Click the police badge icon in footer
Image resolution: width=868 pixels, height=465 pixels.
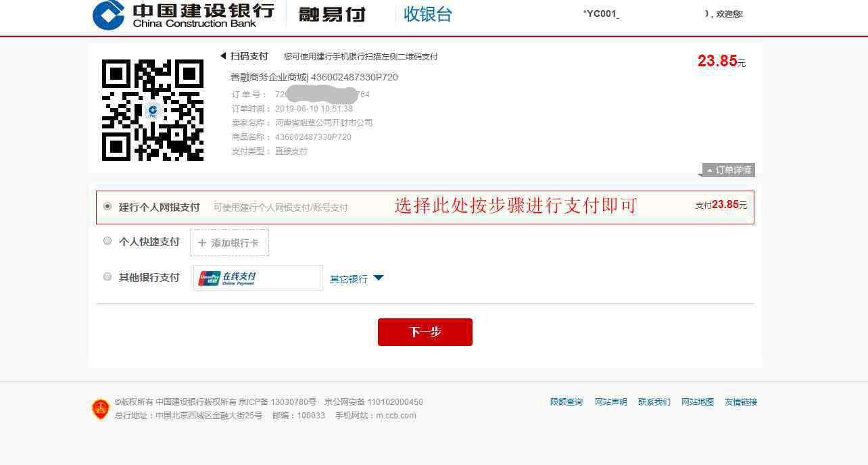click(x=101, y=409)
